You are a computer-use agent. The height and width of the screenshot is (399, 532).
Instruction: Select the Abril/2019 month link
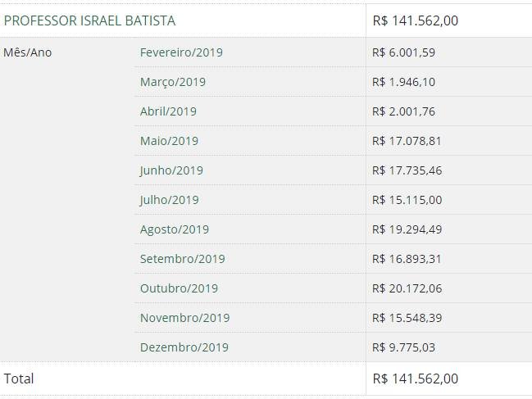coord(168,111)
